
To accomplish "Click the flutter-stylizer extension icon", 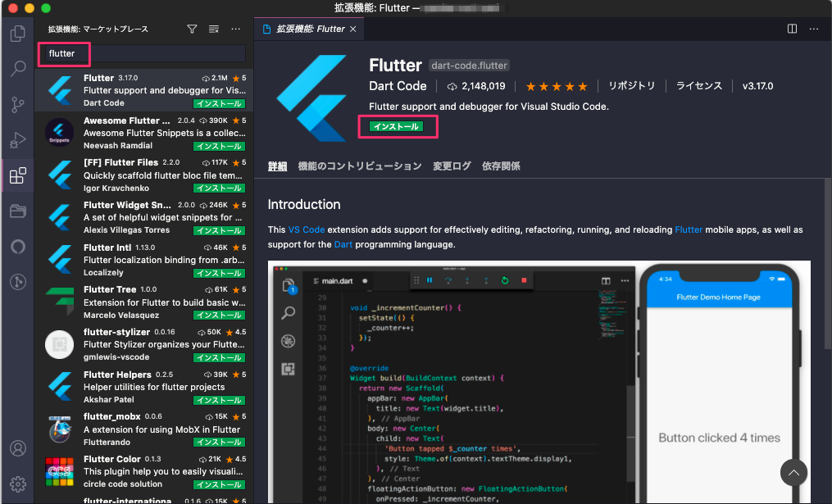I will coord(59,344).
